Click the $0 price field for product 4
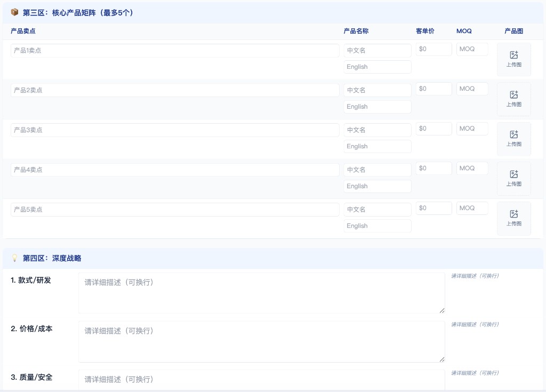This screenshot has width=546, height=392. [x=434, y=169]
